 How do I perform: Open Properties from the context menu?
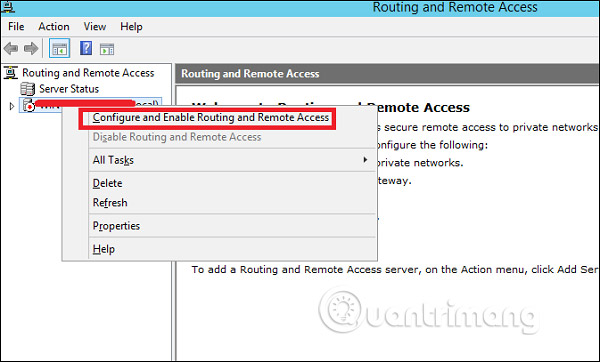pyautogui.click(x=116, y=226)
